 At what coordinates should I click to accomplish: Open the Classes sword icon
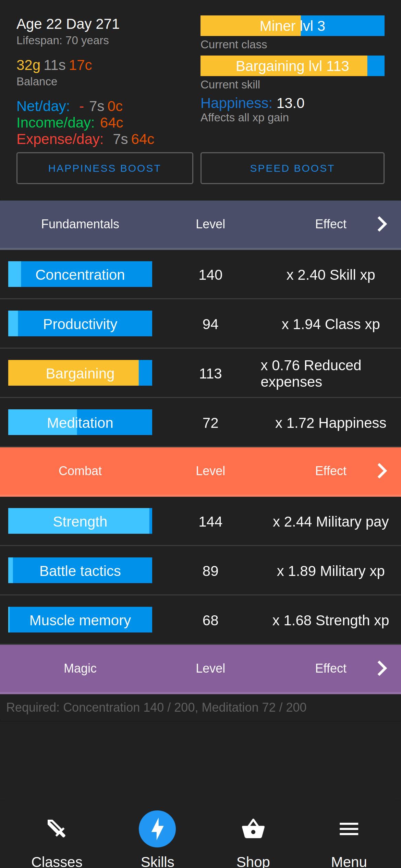pos(57,829)
